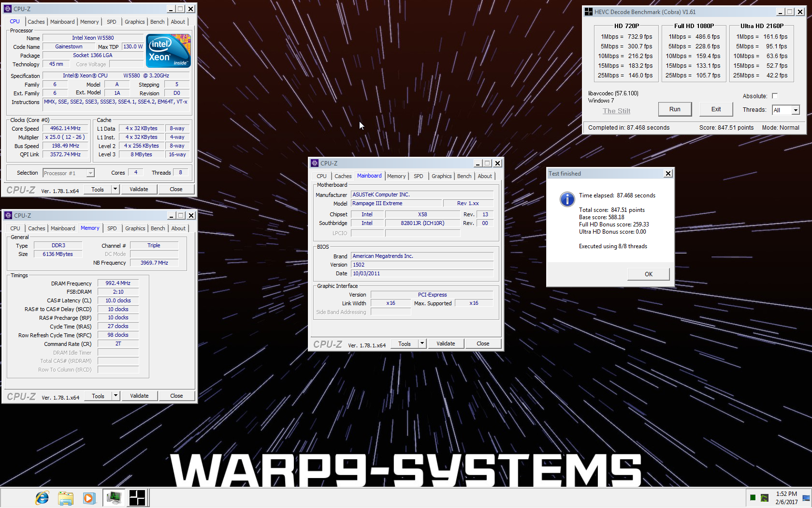Click Core Speed value 4962.14 MHz
This screenshot has height=508, width=812.
click(x=66, y=128)
